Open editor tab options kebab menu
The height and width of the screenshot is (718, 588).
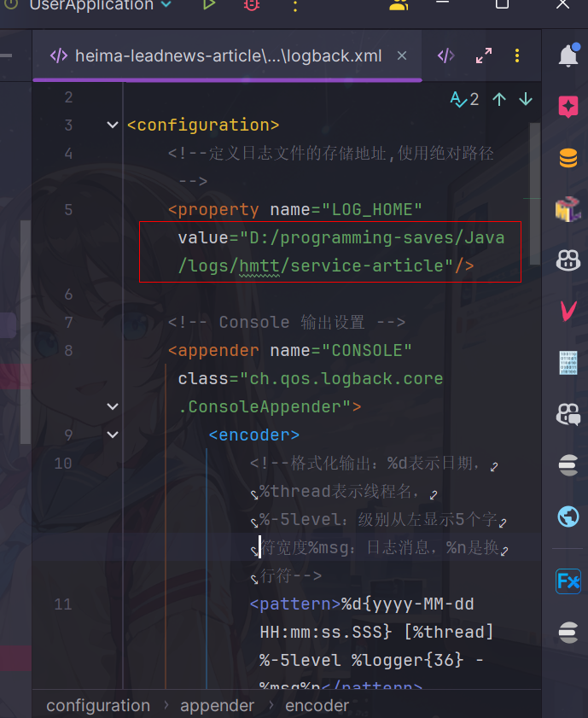[x=517, y=55]
